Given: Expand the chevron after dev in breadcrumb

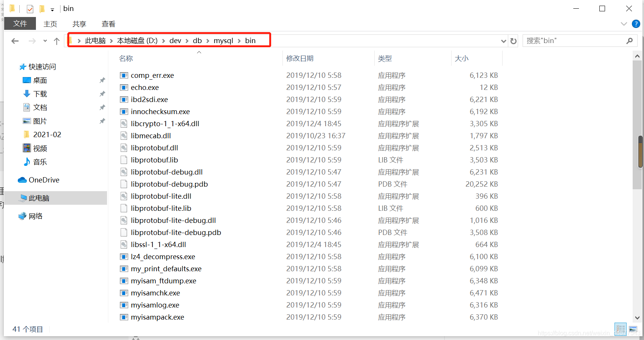Looking at the screenshot, I should click(x=187, y=41).
